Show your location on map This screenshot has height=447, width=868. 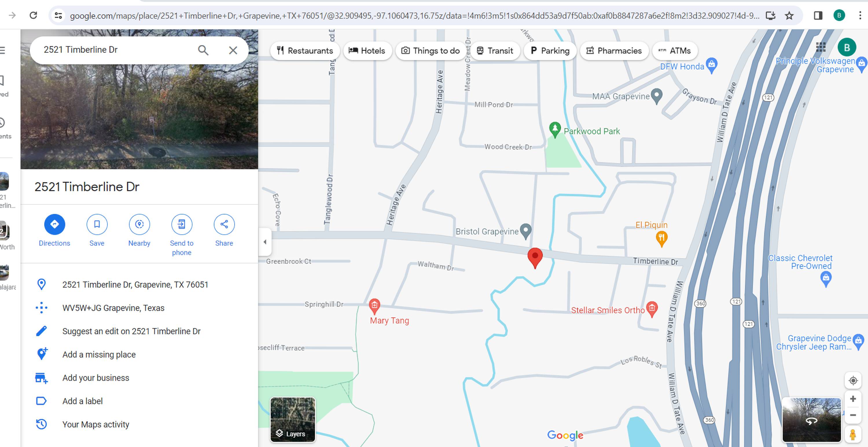pyautogui.click(x=853, y=381)
